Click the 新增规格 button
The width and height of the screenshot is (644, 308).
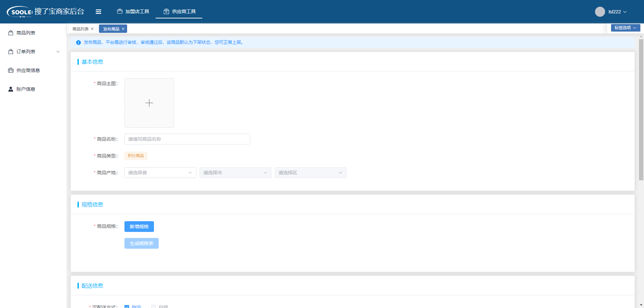click(x=139, y=227)
